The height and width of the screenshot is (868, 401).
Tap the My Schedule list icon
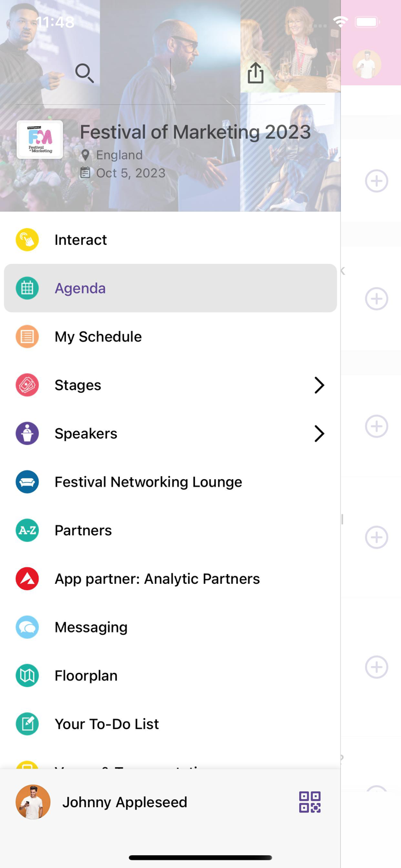point(27,336)
